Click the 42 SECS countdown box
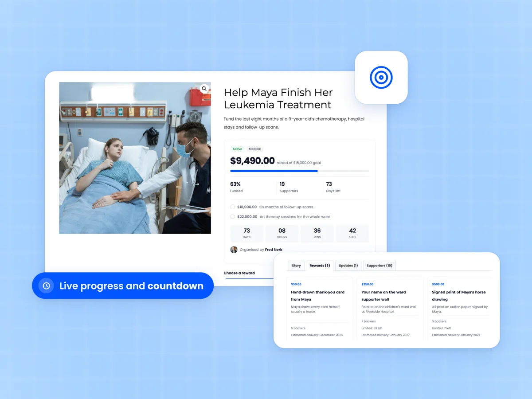This screenshot has height=399, width=532. (352, 233)
